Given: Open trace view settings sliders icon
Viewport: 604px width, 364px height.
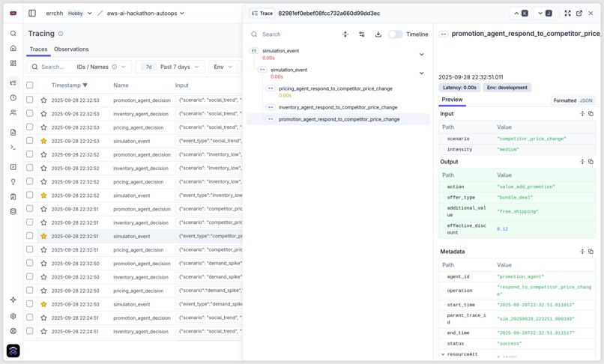Looking at the screenshot, I should point(362,34).
